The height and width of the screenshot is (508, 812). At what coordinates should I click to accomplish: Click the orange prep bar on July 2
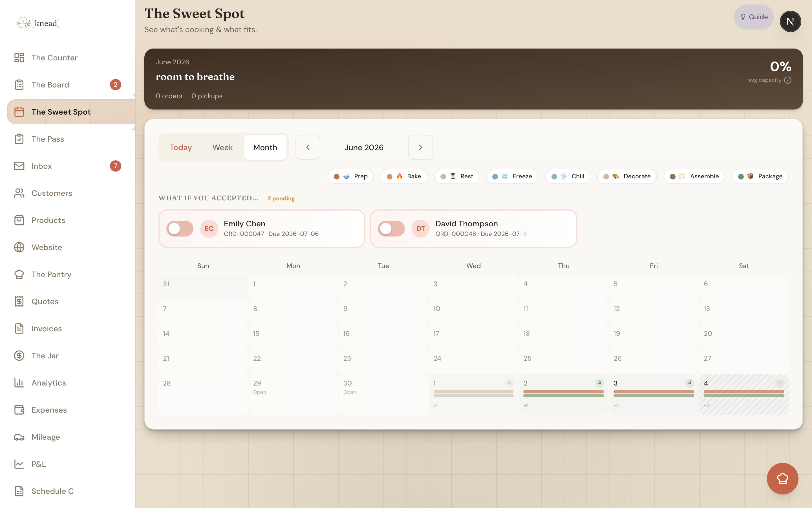[x=563, y=392]
